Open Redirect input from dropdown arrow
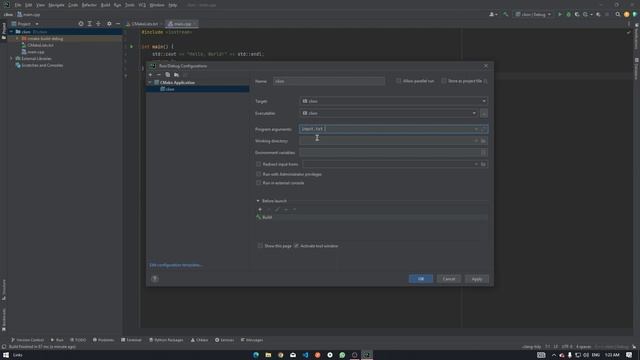Viewport: 640px width, 360px height. 476,164
